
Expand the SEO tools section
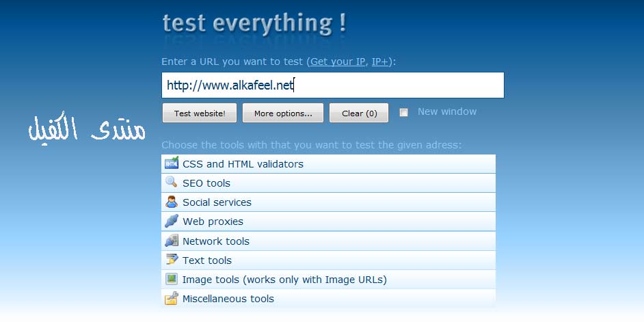(206, 183)
